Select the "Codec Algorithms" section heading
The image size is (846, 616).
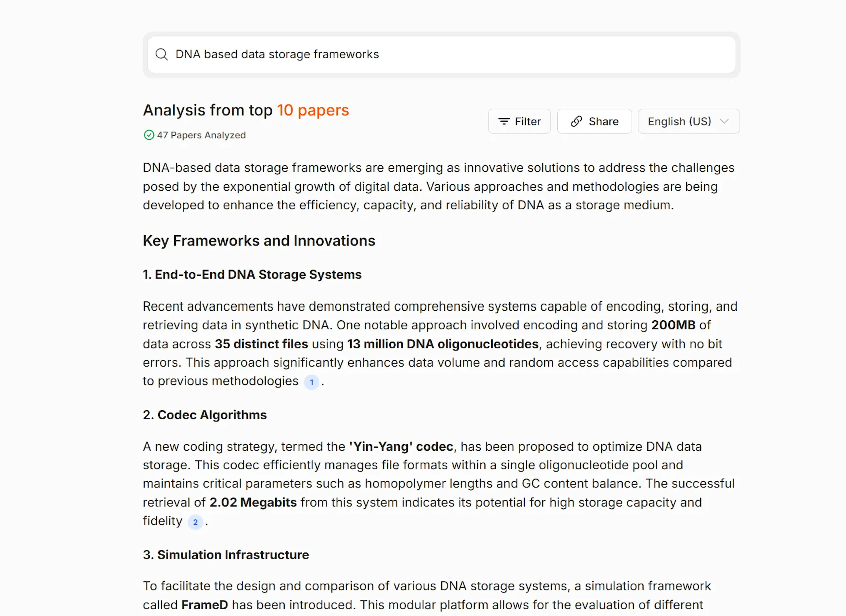tap(205, 415)
